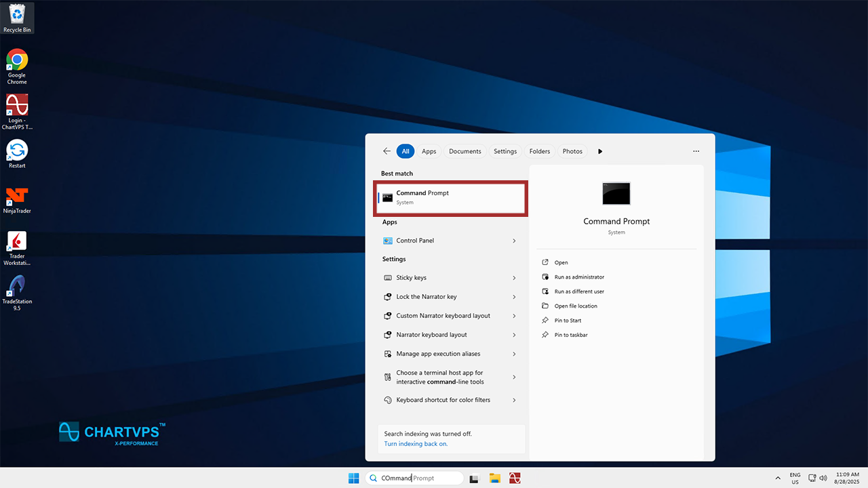Click the Windows Start button in taskbar
The image size is (868, 488).
353,478
